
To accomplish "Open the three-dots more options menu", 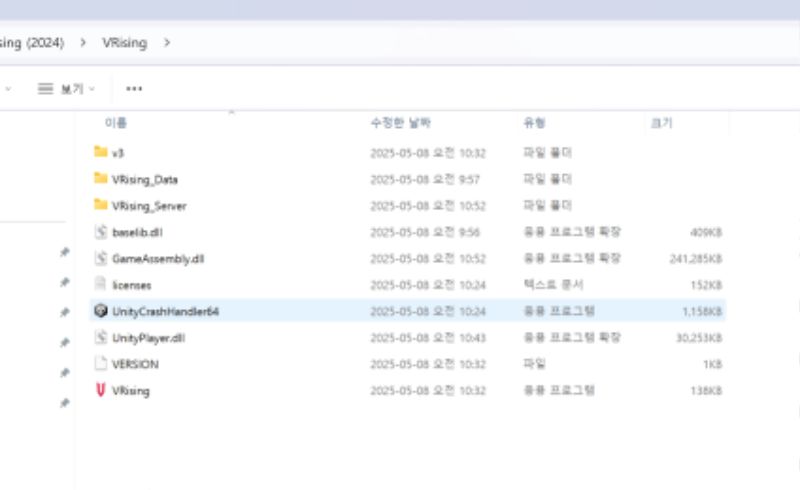I will 134,89.
